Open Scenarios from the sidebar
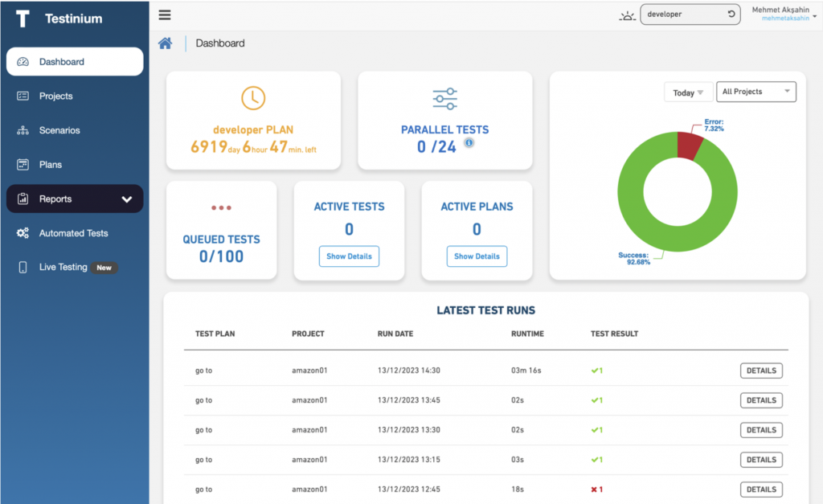 click(59, 130)
